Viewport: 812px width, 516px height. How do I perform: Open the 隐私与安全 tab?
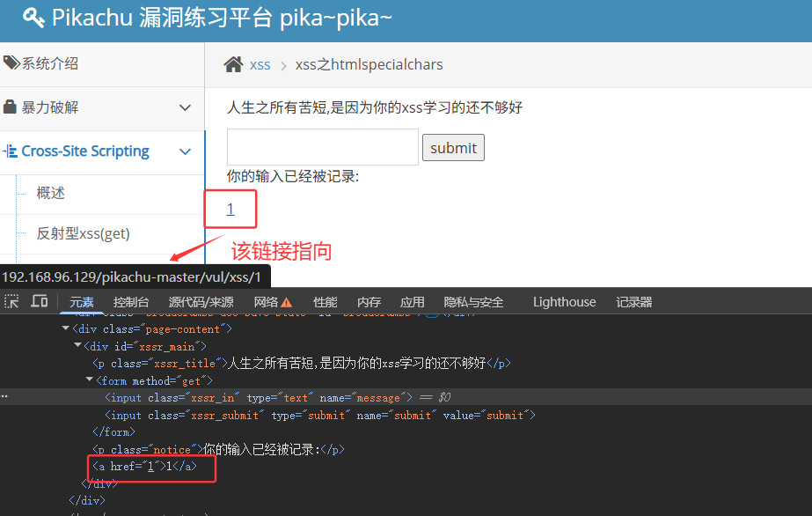pos(473,302)
